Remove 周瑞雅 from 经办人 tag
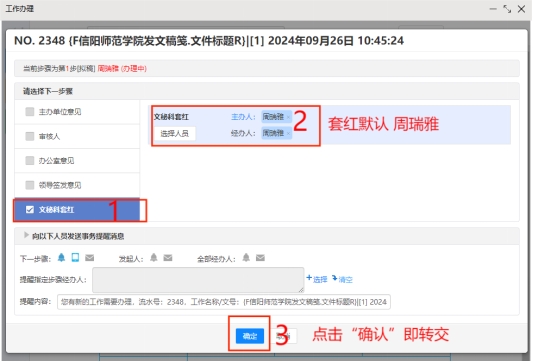Image resolution: width=533 pixels, height=362 pixels. [288, 134]
